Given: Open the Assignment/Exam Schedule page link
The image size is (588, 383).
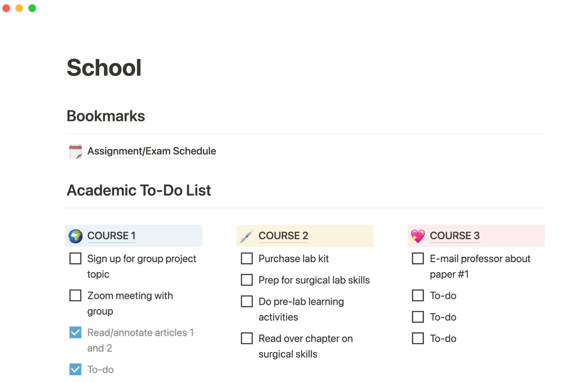Looking at the screenshot, I should 152,151.
